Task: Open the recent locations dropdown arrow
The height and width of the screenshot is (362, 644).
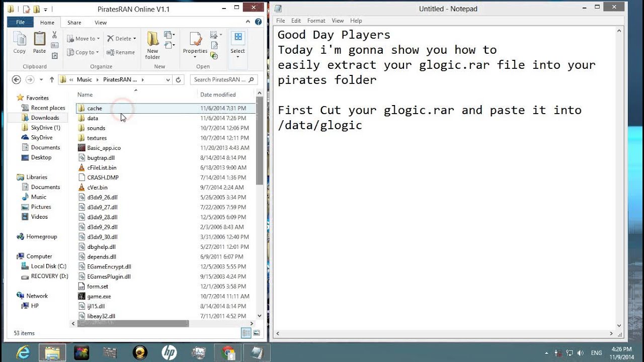Action: tap(41, 79)
